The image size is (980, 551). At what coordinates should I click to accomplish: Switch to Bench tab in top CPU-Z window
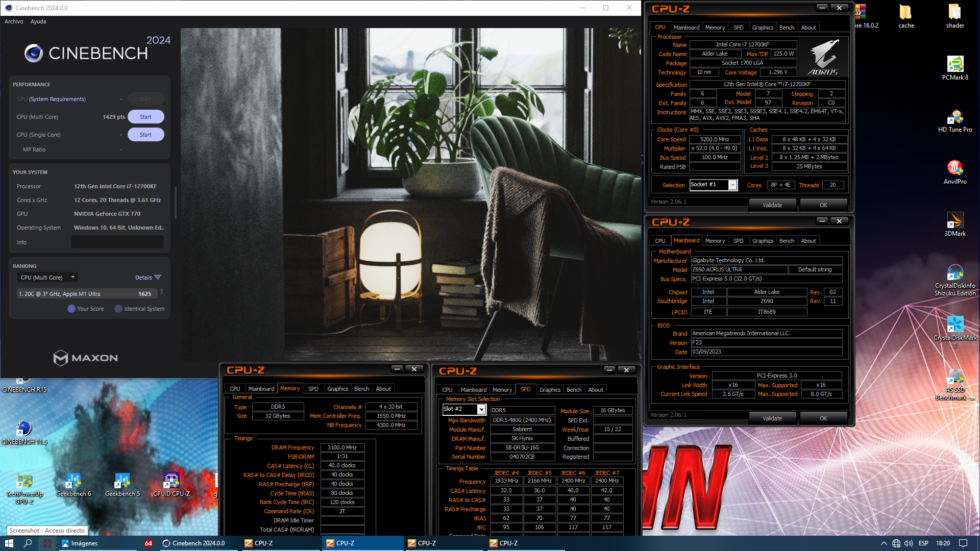click(x=787, y=28)
